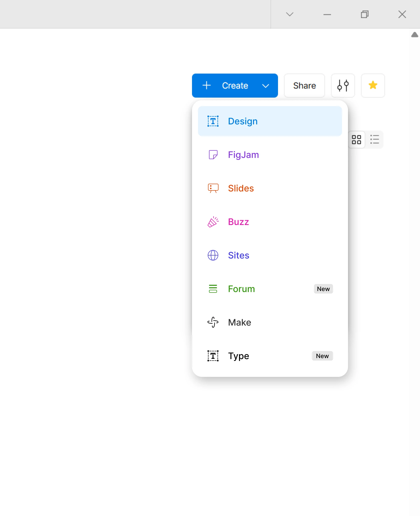420x516 pixels.
Task: Click the Slides presentation icon
Action: click(213, 188)
